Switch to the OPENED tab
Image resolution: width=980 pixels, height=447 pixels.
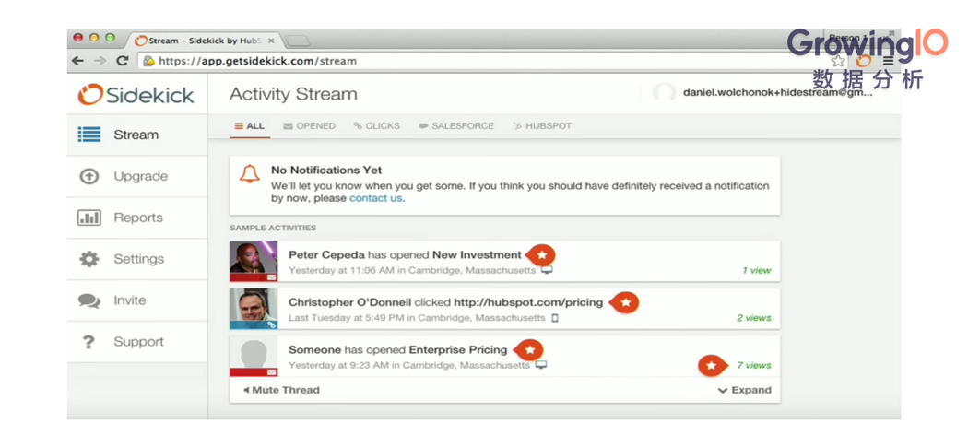tap(310, 125)
